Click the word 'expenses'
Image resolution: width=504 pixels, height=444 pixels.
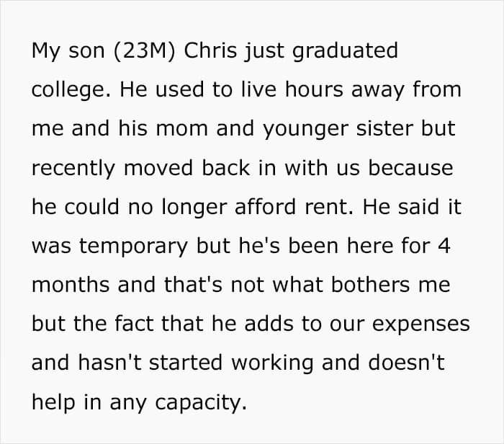pos(421,324)
